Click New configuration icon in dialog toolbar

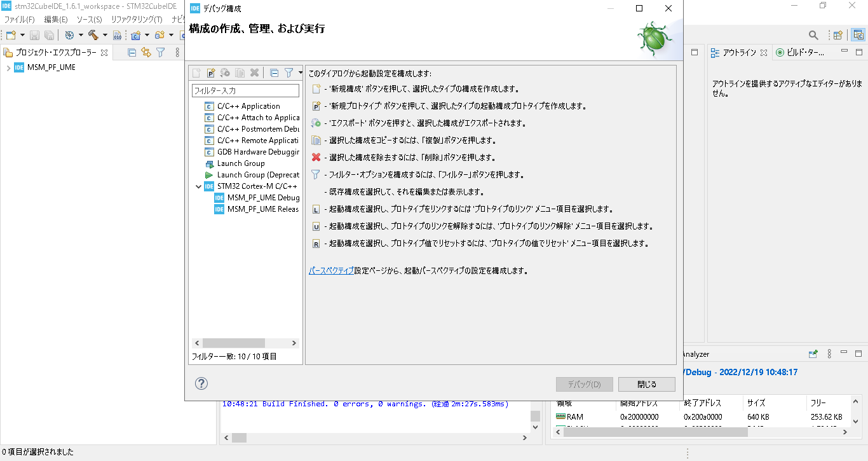[x=197, y=72]
